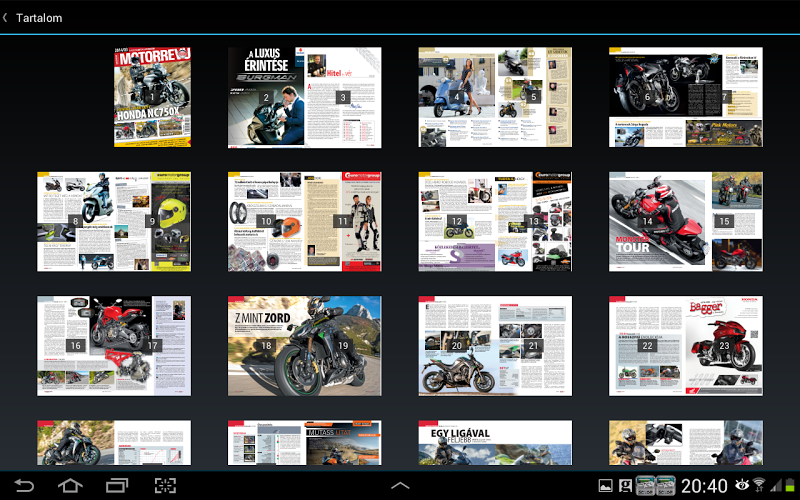Open page 15 thumbnail
This screenshot has height=500, width=800.
click(724, 221)
